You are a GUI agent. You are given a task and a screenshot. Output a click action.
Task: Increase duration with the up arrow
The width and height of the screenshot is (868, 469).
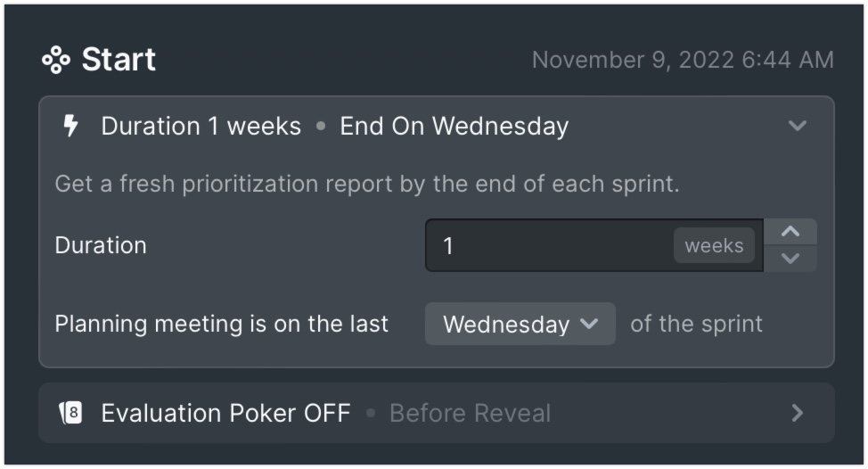(790, 232)
